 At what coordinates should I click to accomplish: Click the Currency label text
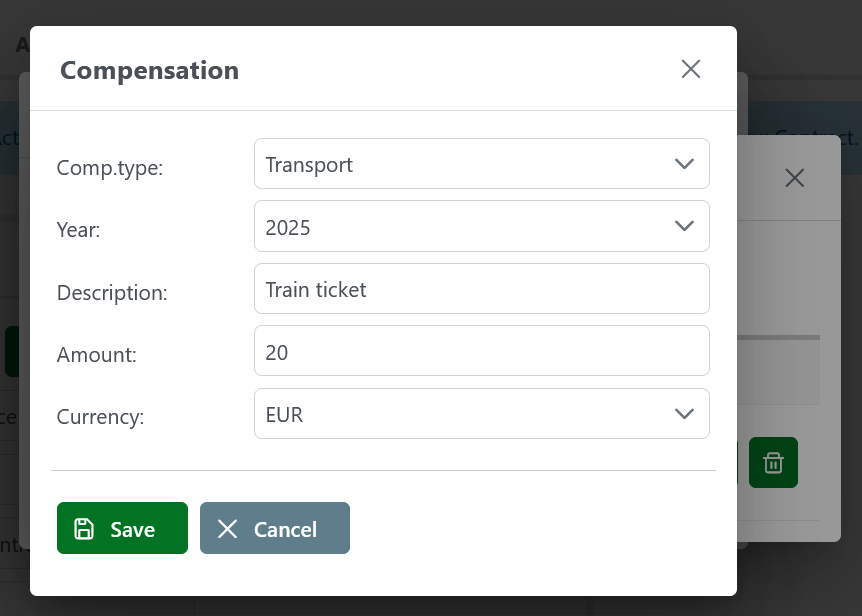click(x=101, y=417)
